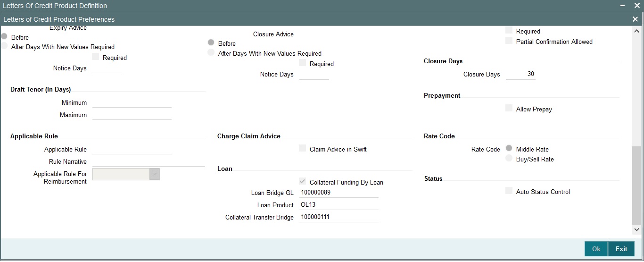Click vertical scrollbar down arrow

[x=637, y=229]
